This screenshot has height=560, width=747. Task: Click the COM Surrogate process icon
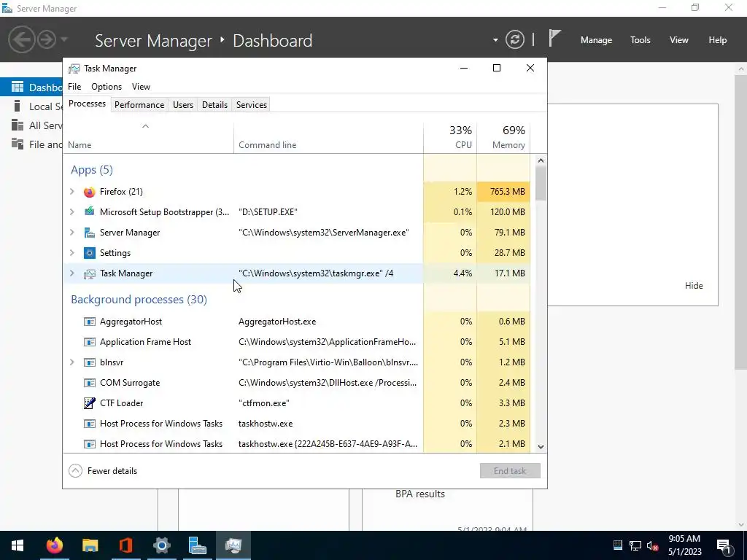point(89,383)
